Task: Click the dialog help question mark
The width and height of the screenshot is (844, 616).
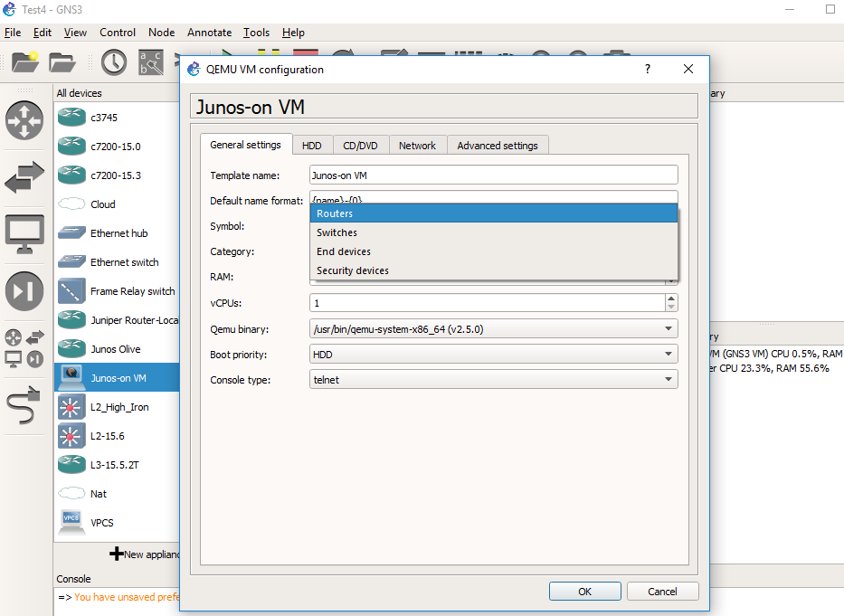Action: (648, 69)
